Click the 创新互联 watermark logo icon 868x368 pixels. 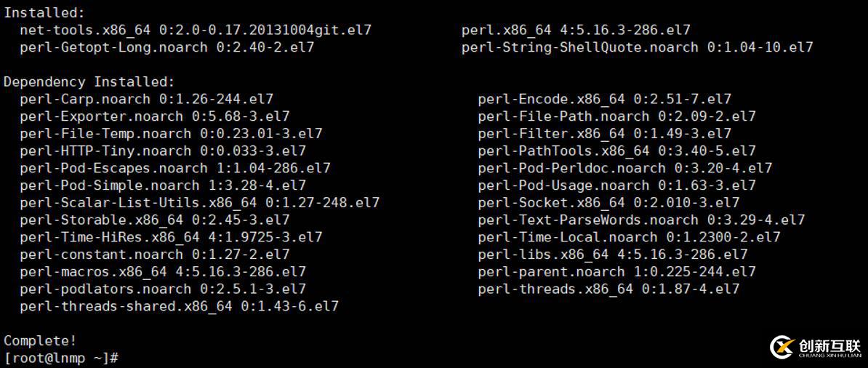click(782, 348)
